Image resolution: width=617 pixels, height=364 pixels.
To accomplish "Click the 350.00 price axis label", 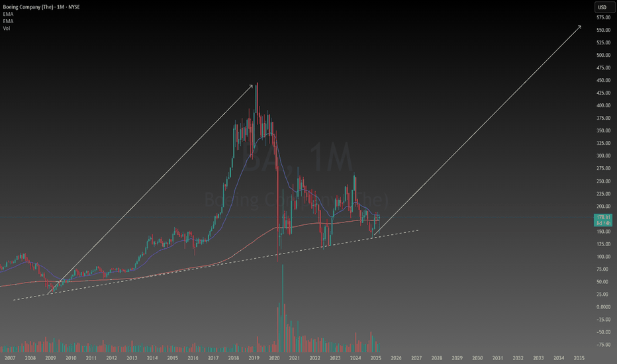I will point(603,130).
